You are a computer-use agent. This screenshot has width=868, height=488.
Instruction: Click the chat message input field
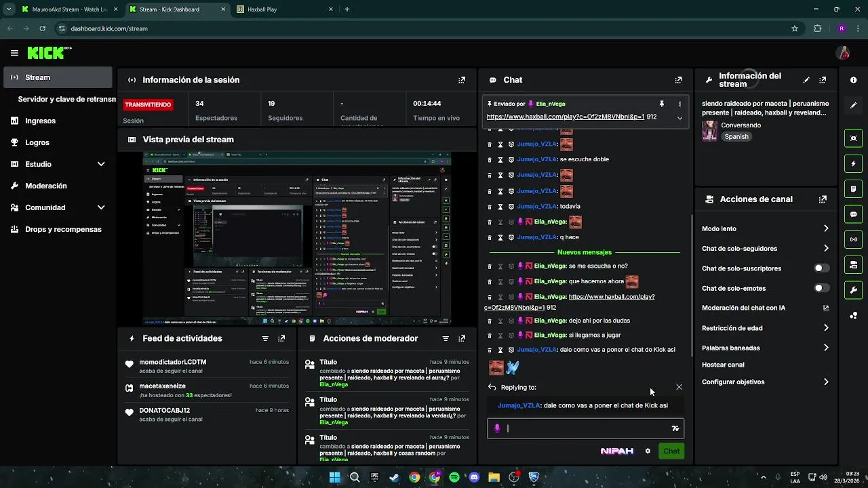[x=585, y=428]
